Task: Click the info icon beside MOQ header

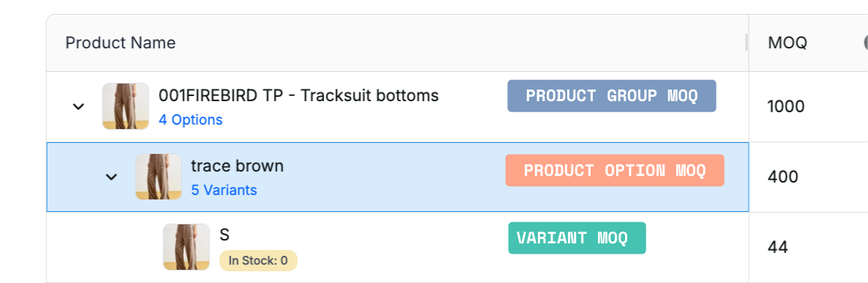Action: pos(865,43)
